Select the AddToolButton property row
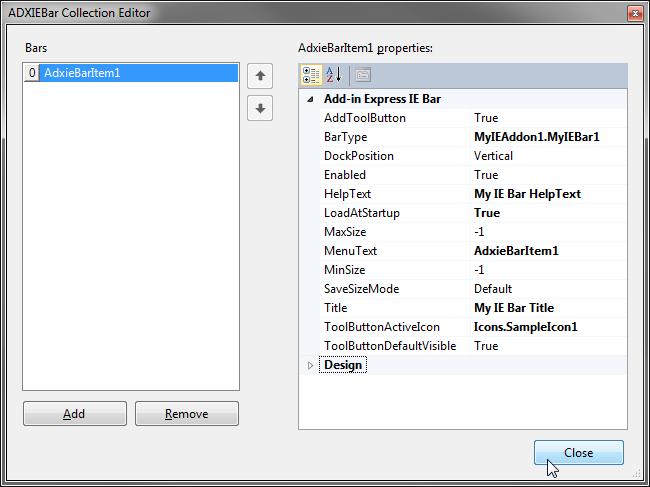The width and height of the screenshot is (650, 487). (473, 118)
